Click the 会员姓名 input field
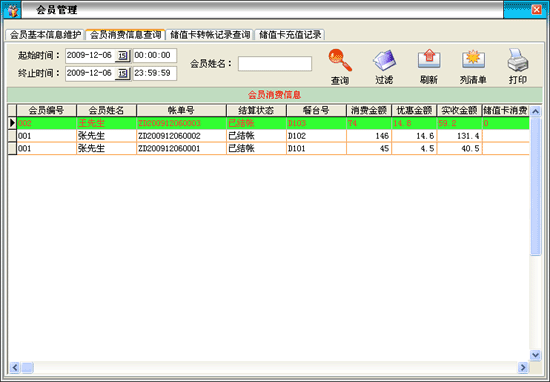 (x=275, y=64)
